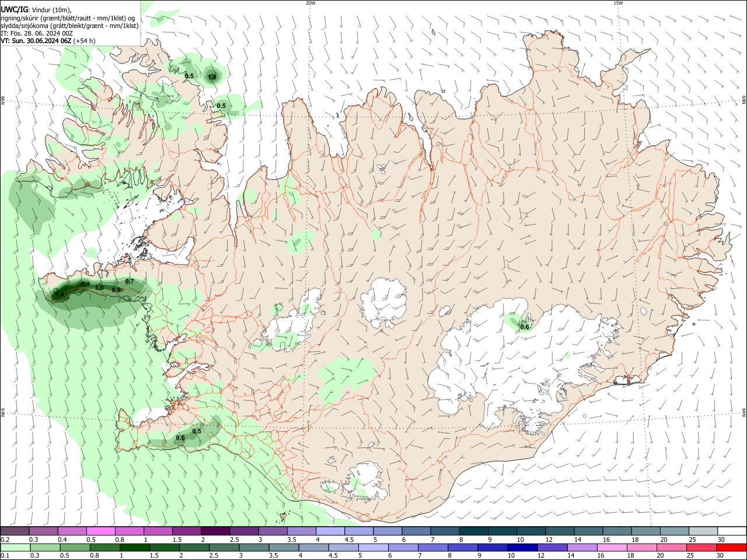Select the lightest green 0.1–0.3 rain legend swatch
Viewport: 747px width, 560px height.
point(16,548)
